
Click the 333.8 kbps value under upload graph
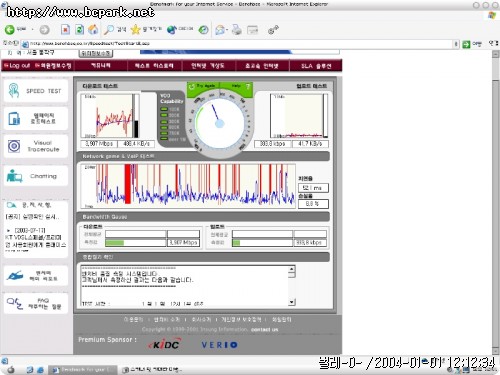[x=272, y=144]
